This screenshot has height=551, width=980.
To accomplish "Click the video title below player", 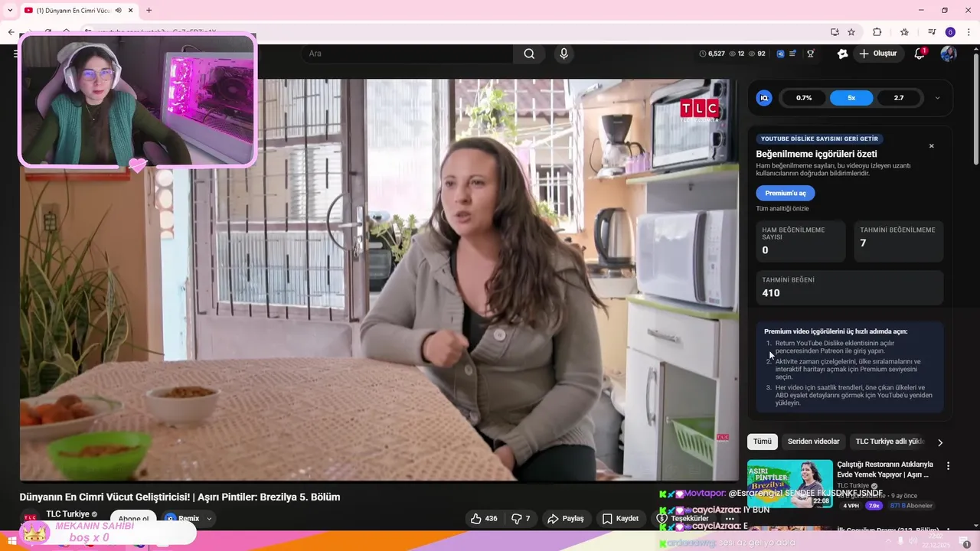I will click(x=180, y=497).
